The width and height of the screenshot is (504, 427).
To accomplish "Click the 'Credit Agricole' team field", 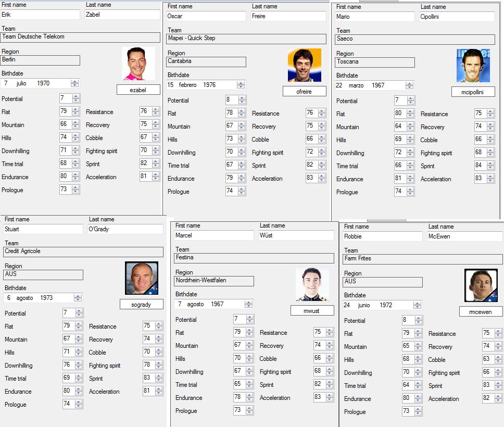I will [x=83, y=252].
